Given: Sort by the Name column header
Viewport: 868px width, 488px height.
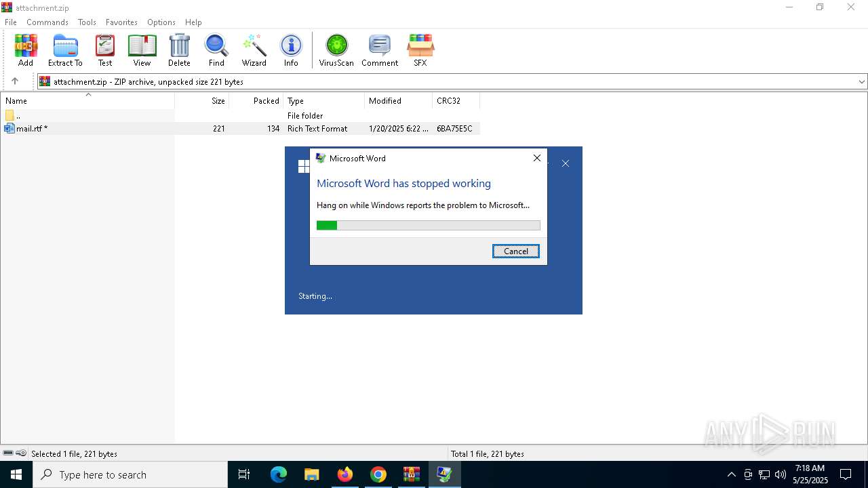Looking at the screenshot, I should tap(87, 100).
